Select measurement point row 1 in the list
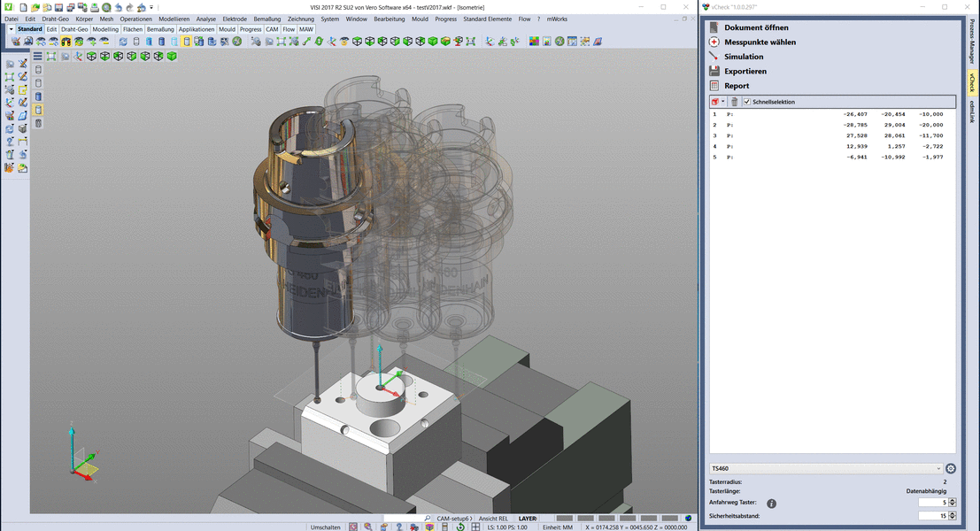Image resolution: width=980 pixels, height=531 pixels. [x=832, y=114]
